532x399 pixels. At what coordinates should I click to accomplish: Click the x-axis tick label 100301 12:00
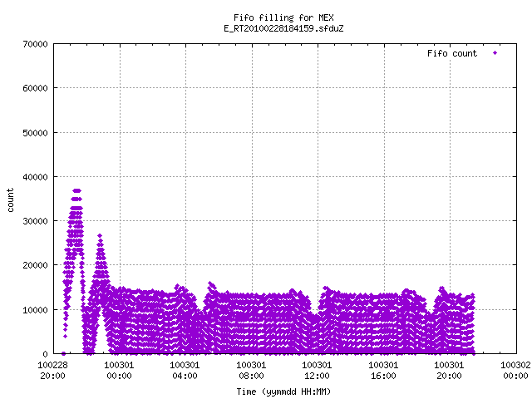[318, 371]
